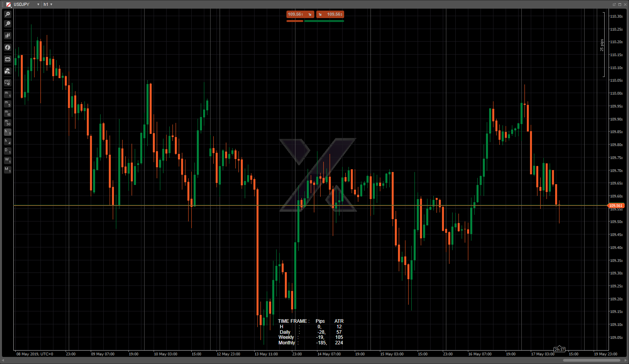Image resolution: width=629 pixels, height=364 pixels.
Task: Click the Monthly row label in the pips table
Action: pyautogui.click(x=287, y=343)
